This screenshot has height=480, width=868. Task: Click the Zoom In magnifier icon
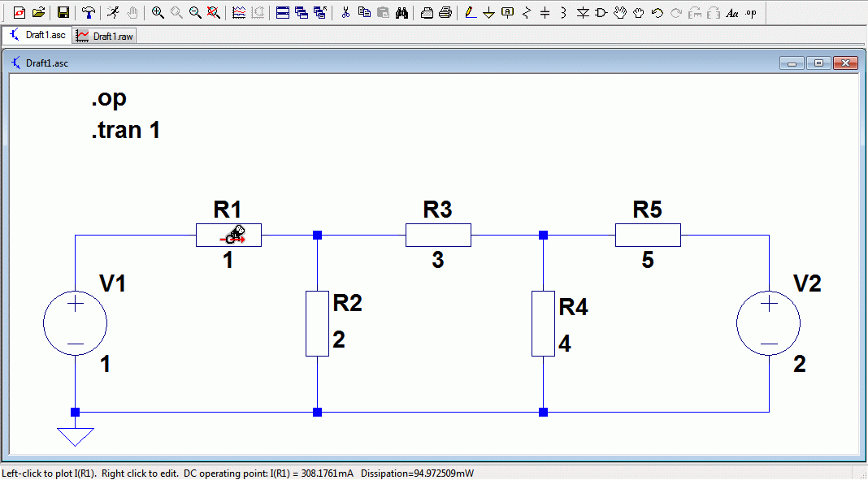[x=158, y=12]
